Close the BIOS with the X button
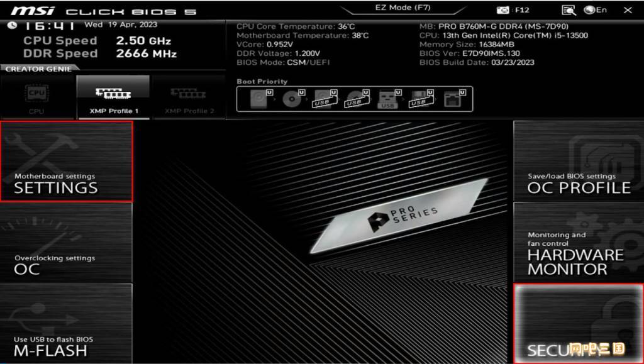 (628, 10)
